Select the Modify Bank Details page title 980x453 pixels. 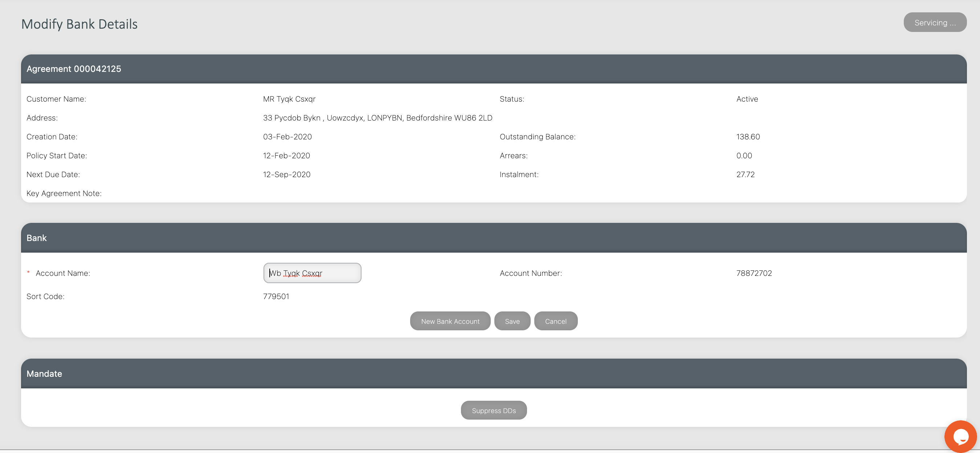pyautogui.click(x=79, y=24)
